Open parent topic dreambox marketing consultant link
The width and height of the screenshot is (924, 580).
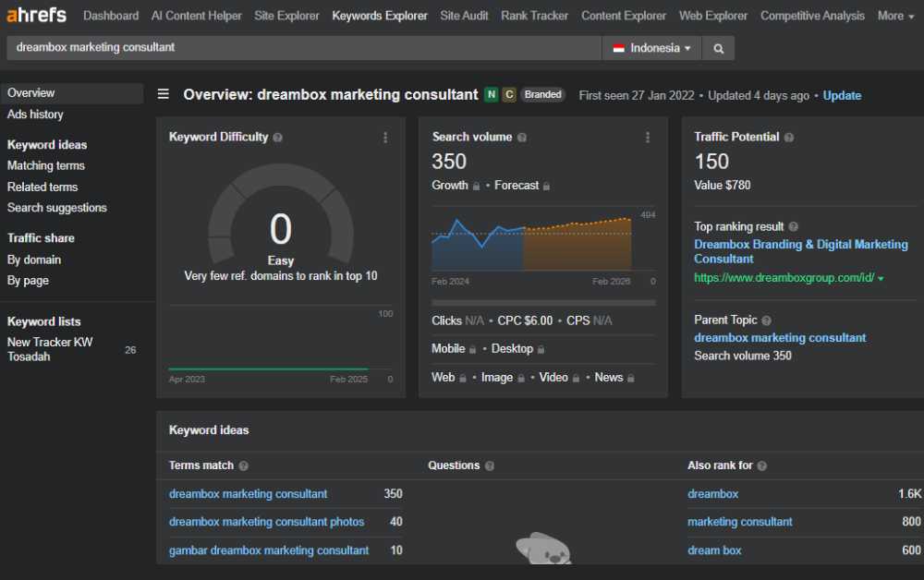pos(780,338)
